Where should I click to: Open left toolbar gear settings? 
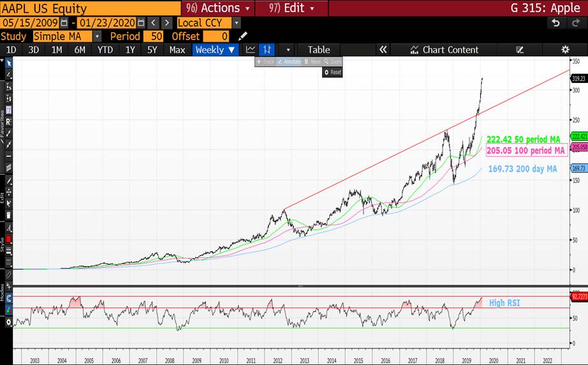click(8, 322)
